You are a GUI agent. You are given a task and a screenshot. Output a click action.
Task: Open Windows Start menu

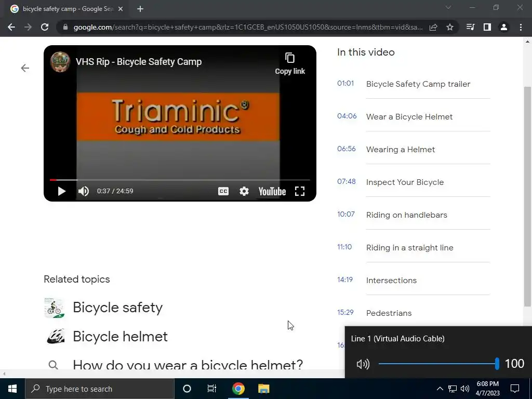pyautogui.click(x=12, y=389)
